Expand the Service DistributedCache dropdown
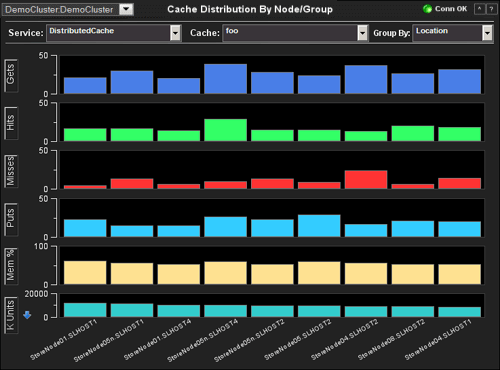500x370 pixels. click(175, 33)
